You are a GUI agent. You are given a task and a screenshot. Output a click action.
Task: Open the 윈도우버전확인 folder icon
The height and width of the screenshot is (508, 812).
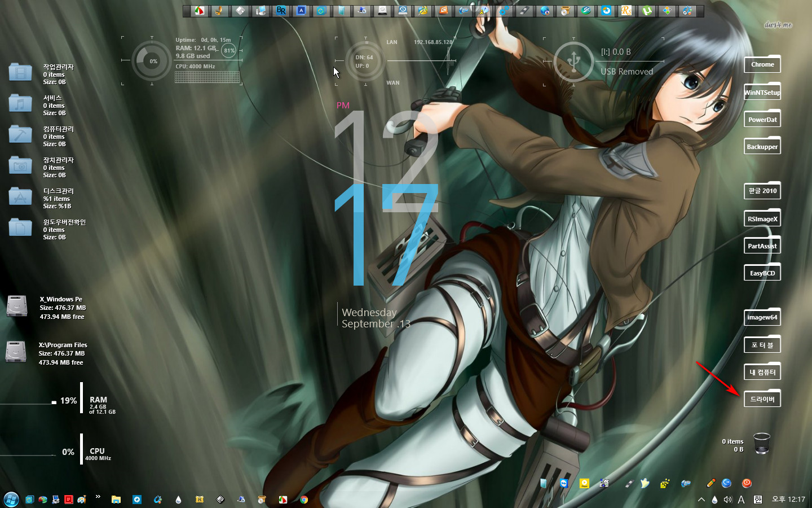(x=20, y=227)
